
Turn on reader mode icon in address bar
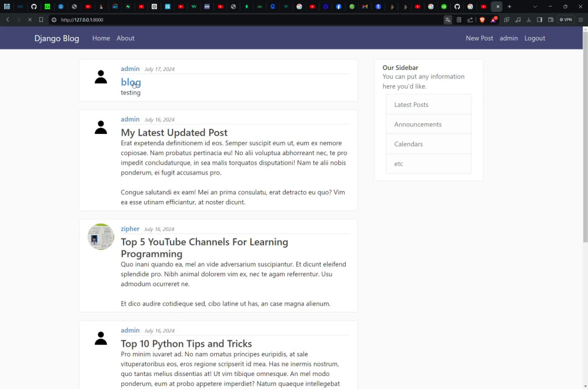[x=459, y=20]
